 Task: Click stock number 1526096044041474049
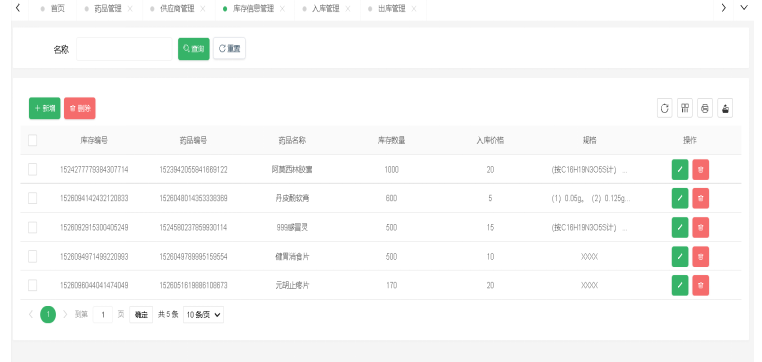point(94,285)
